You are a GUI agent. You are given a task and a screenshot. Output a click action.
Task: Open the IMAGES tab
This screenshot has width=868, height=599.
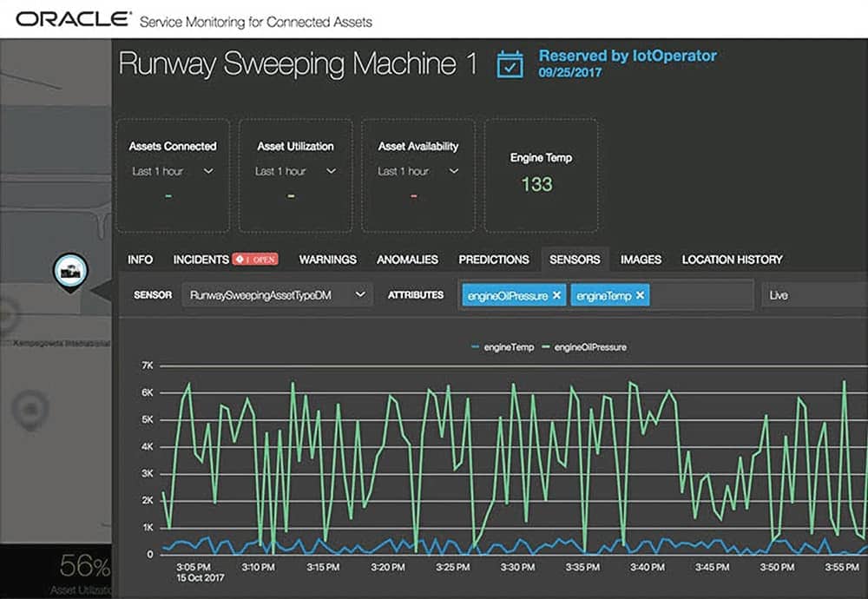pos(641,260)
